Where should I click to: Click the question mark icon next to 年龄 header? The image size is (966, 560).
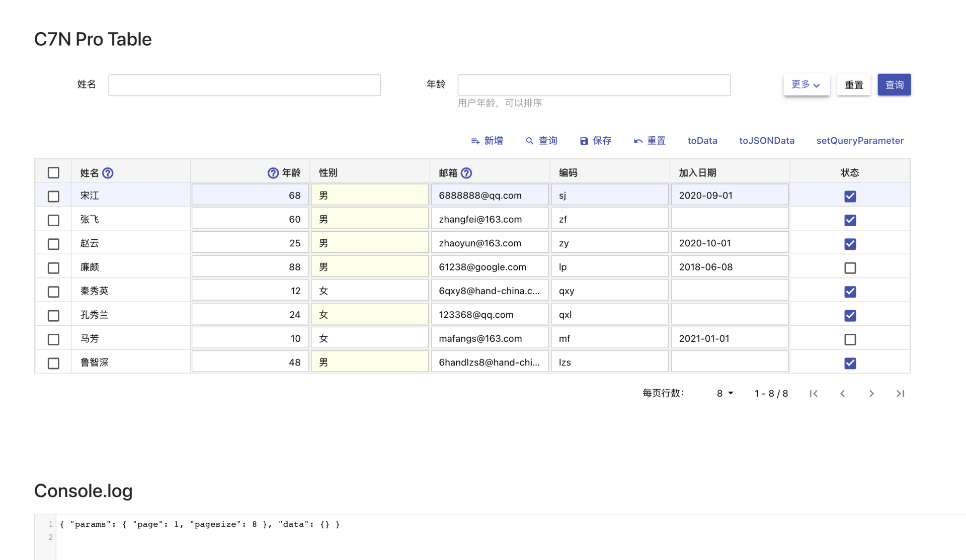(x=272, y=172)
